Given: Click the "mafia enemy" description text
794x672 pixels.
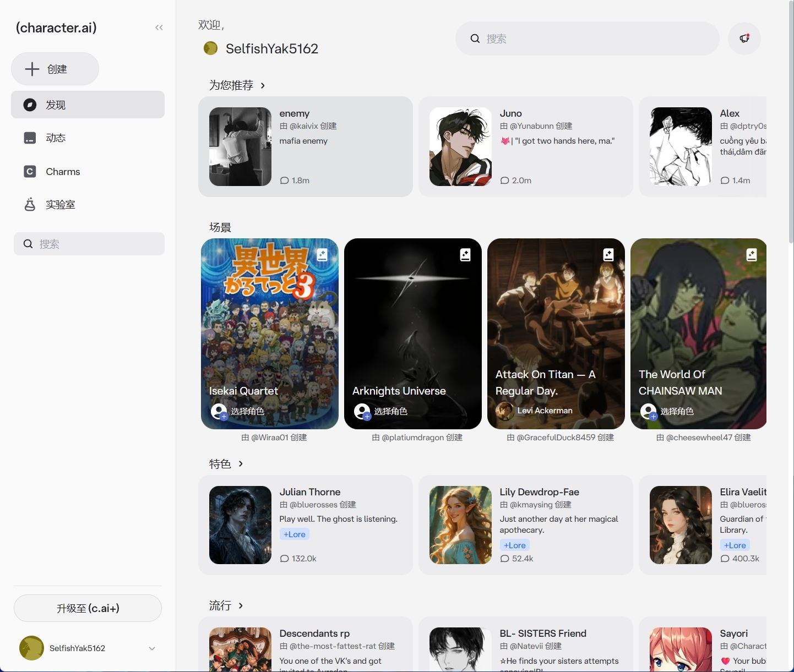Looking at the screenshot, I should pyautogui.click(x=303, y=141).
